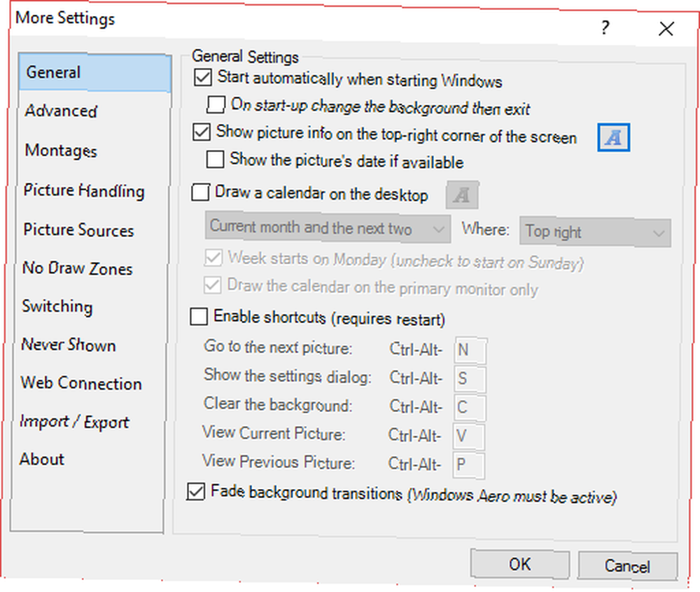Click the help question mark icon
This screenshot has height=592, width=700.
[605, 28]
